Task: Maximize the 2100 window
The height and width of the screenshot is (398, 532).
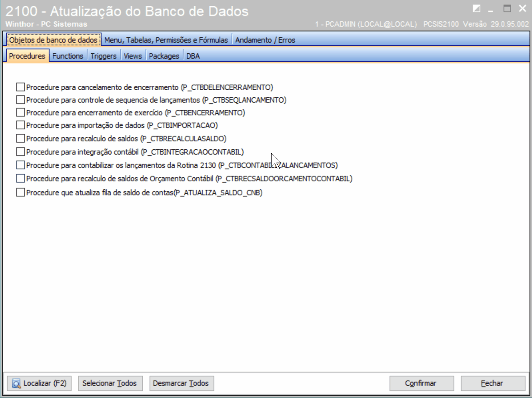Action: [507, 8]
